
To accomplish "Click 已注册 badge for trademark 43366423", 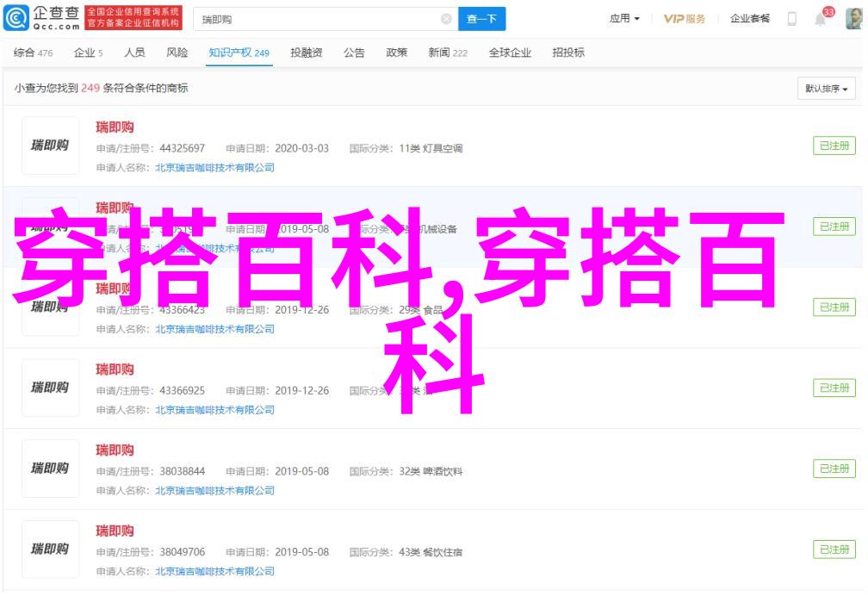I will tap(834, 307).
